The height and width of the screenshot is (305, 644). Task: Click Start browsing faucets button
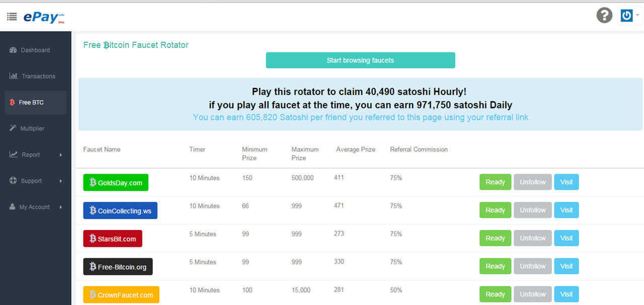(x=360, y=60)
